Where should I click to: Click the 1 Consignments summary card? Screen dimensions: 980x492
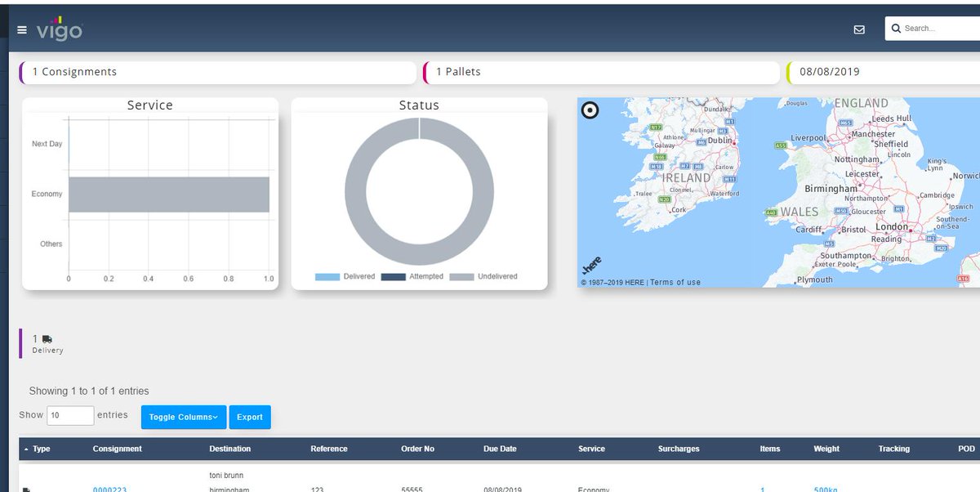tap(218, 72)
